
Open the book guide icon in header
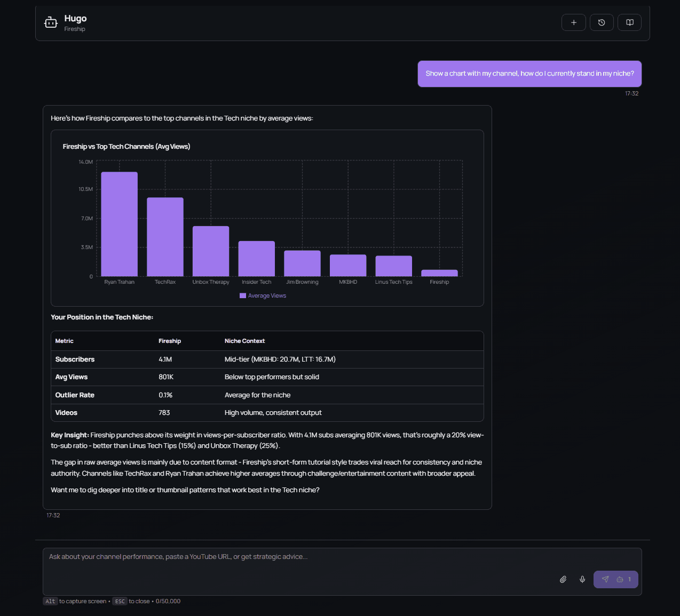tap(630, 22)
